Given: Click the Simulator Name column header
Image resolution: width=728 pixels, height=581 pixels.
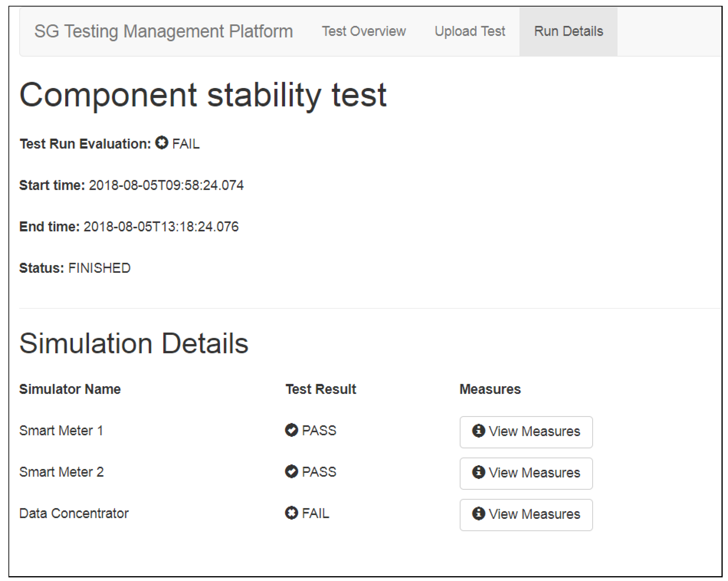Looking at the screenshot, I should 70,389.
